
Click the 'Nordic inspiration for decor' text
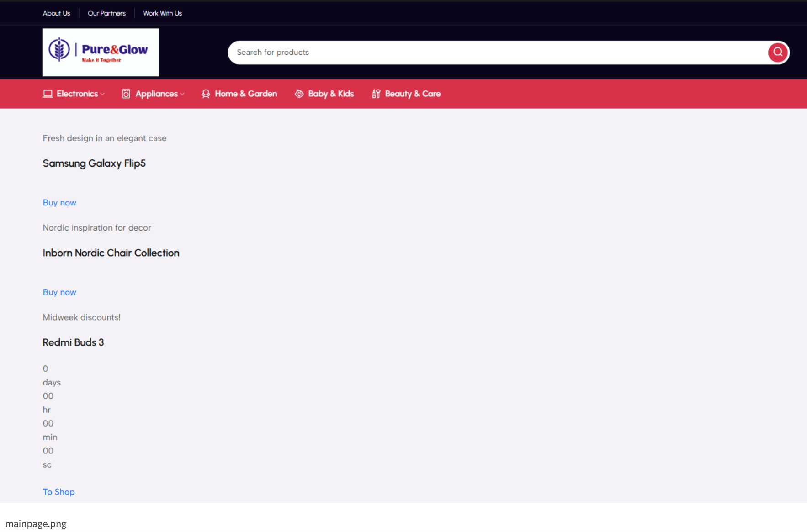click(97, 228)
